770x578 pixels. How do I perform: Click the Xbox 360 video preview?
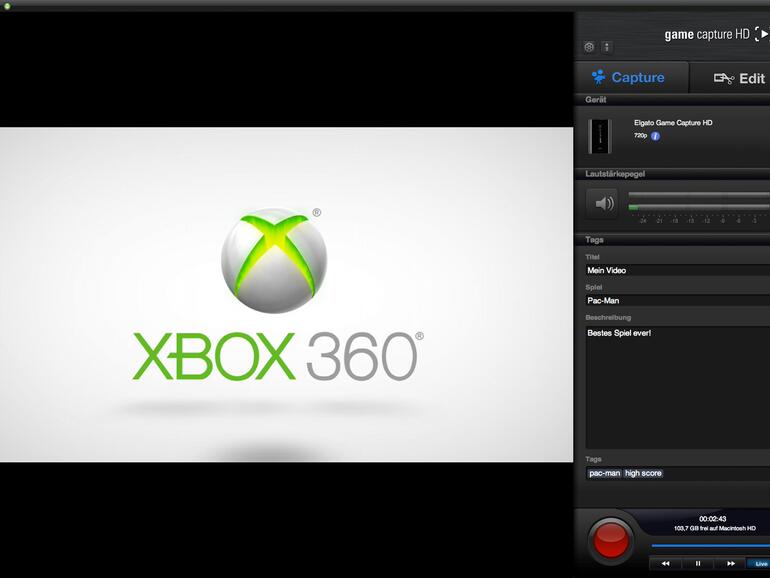[286, 295]
